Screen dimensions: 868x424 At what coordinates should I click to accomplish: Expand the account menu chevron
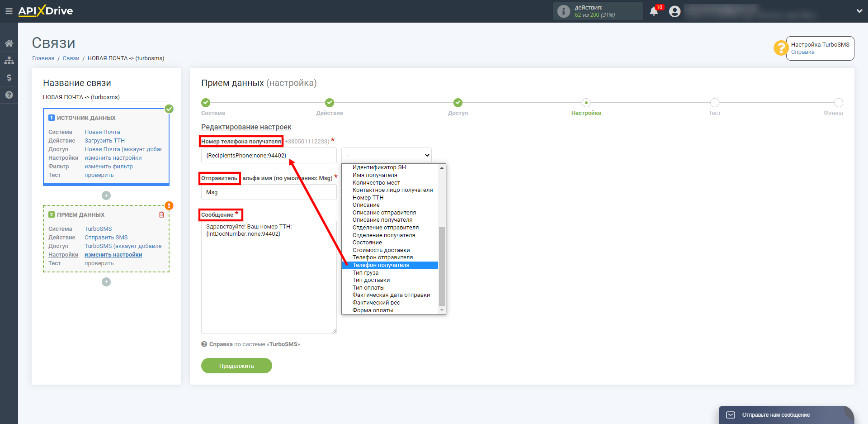[859, 11]
